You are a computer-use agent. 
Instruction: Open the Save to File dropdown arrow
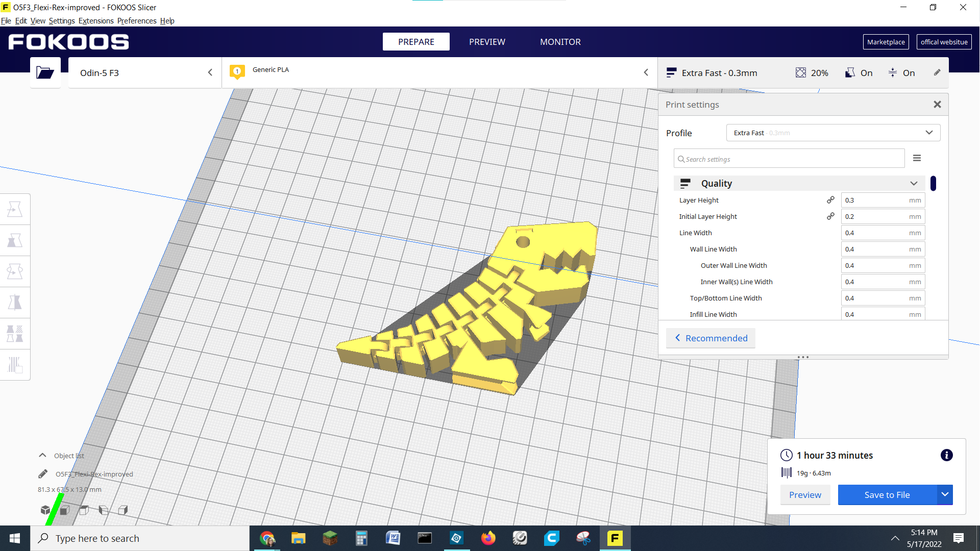(x=945, y=494)
